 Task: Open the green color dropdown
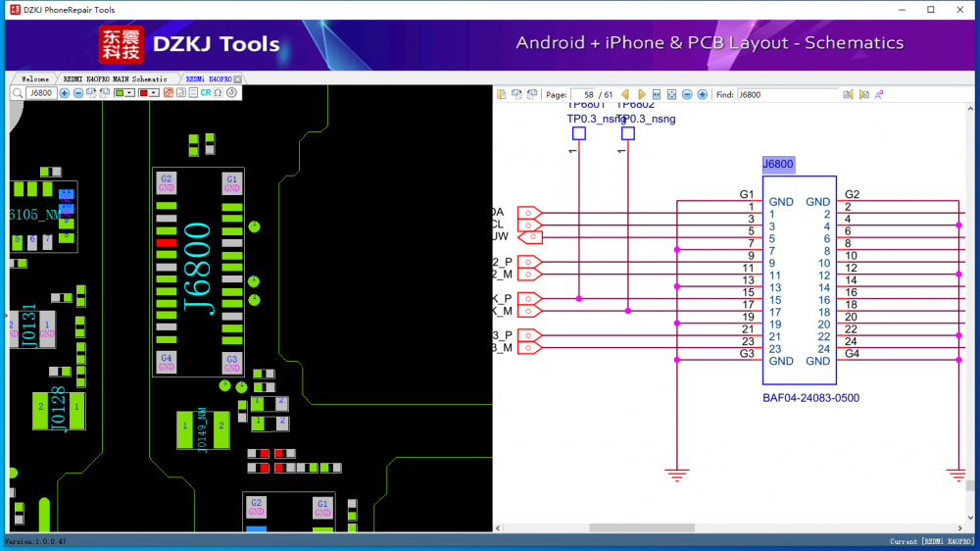[124, 93]
